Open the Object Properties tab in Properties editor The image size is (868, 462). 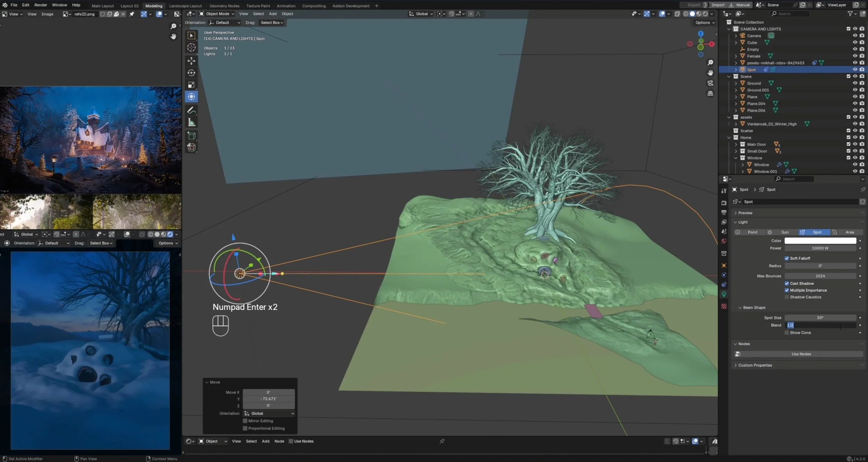point(724,265)
